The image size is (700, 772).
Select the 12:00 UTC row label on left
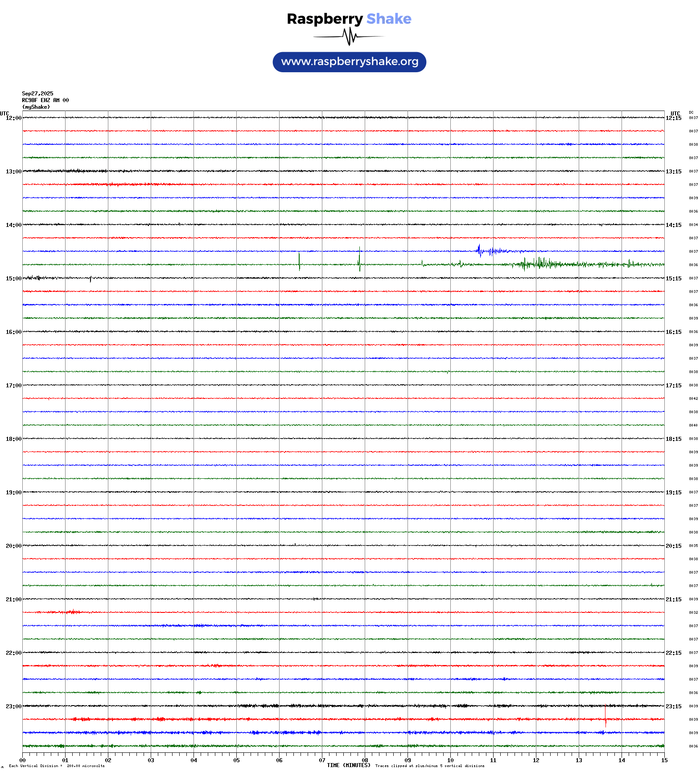pyautogui.click(x=13, y=118)
